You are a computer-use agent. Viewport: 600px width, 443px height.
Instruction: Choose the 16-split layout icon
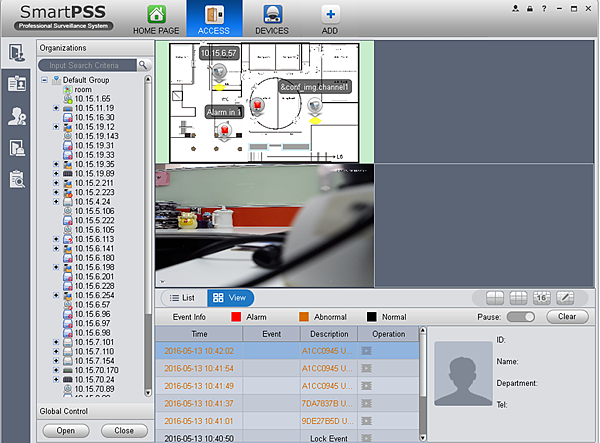541,298
